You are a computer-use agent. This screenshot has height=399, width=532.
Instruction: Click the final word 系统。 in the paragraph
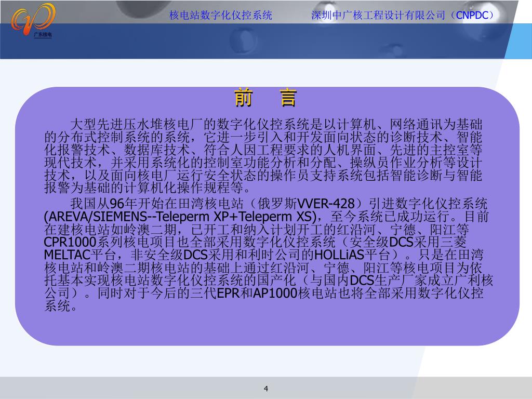[x=61, y=306]
